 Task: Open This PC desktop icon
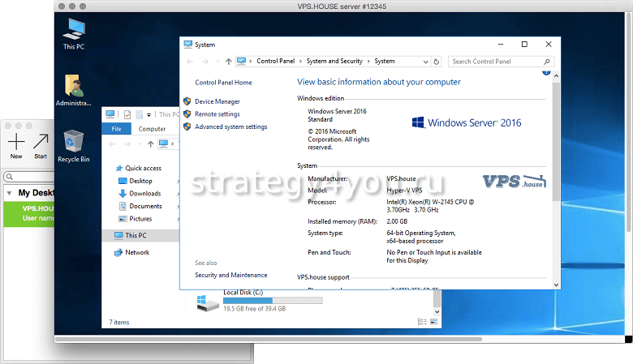[73, 32]
